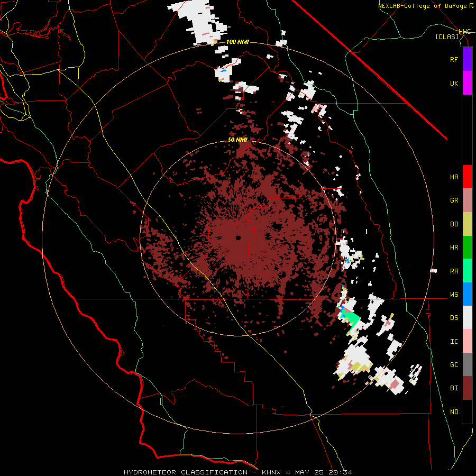Click the UK magenta legend swatch
Image resolution: width=476 pixels, height=476 pixels.
coord(467,83)
